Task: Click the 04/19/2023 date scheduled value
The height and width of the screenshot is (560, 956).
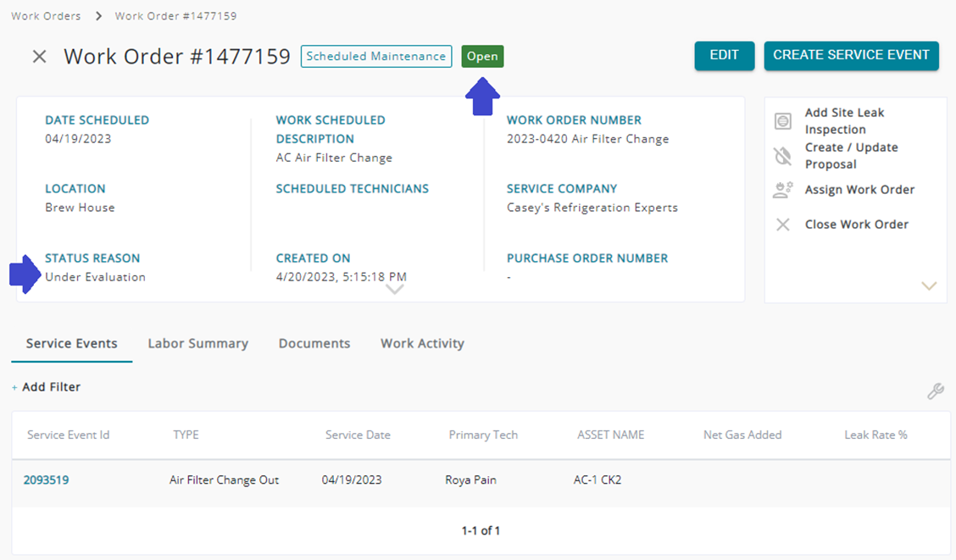Action: [78, 139]
